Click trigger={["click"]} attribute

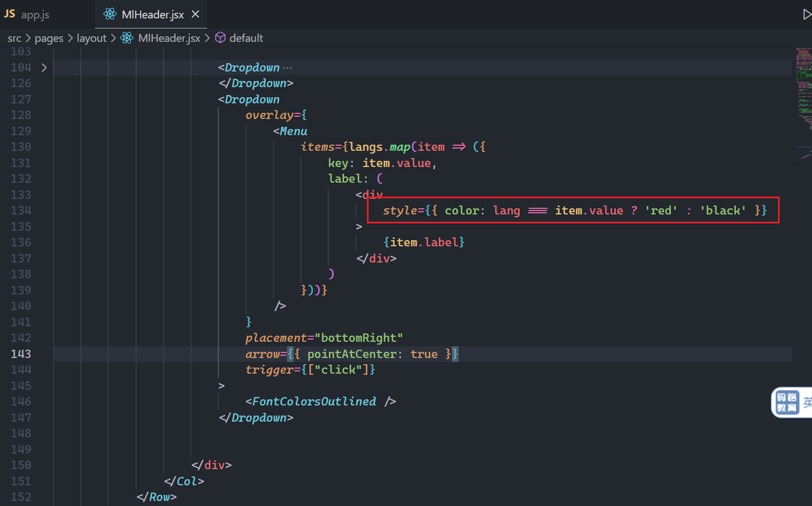point(310,370)
